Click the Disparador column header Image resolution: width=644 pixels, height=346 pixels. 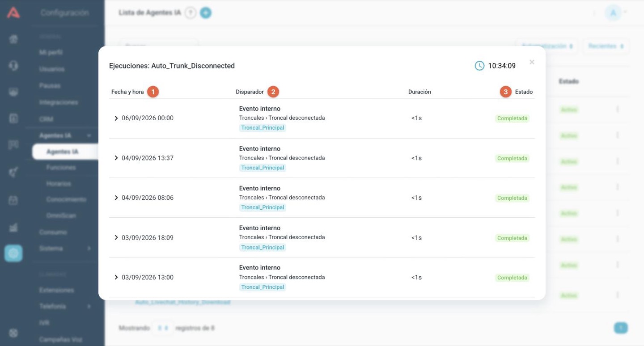[250, 92]
